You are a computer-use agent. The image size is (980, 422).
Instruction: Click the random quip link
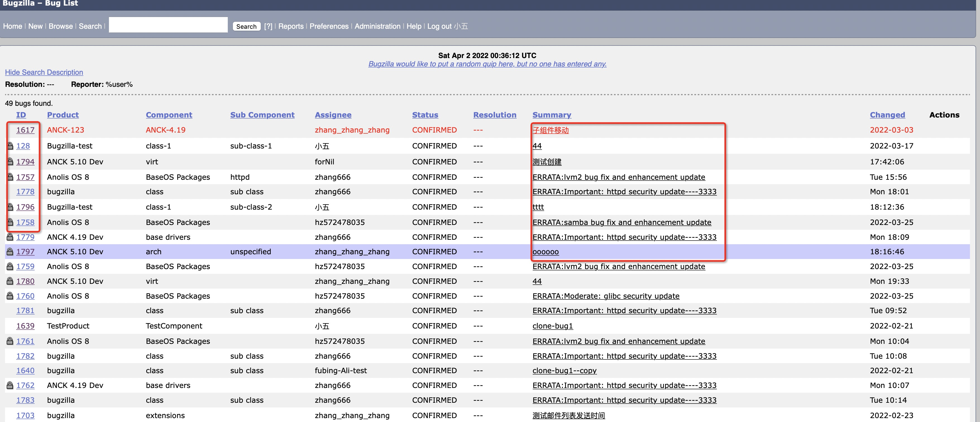(487, 64)
